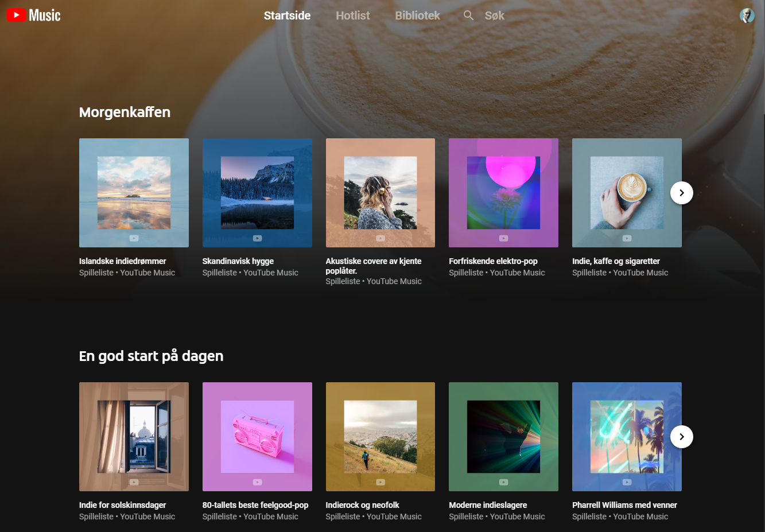Open the Indierock og neofolk title link
This screenshot has width=765, height=532.
tap(362, 505)
